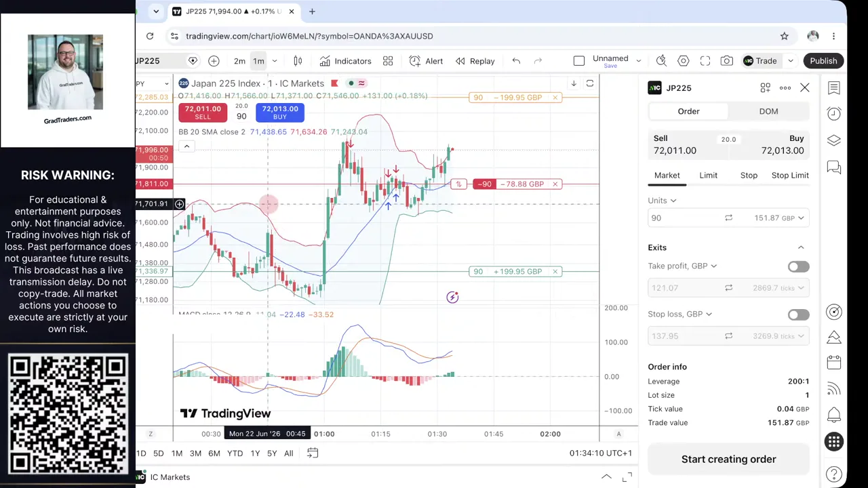Open the Stop loss, GBP unit dropdown
The image size is (868, 488).
[x=680, y=314]
